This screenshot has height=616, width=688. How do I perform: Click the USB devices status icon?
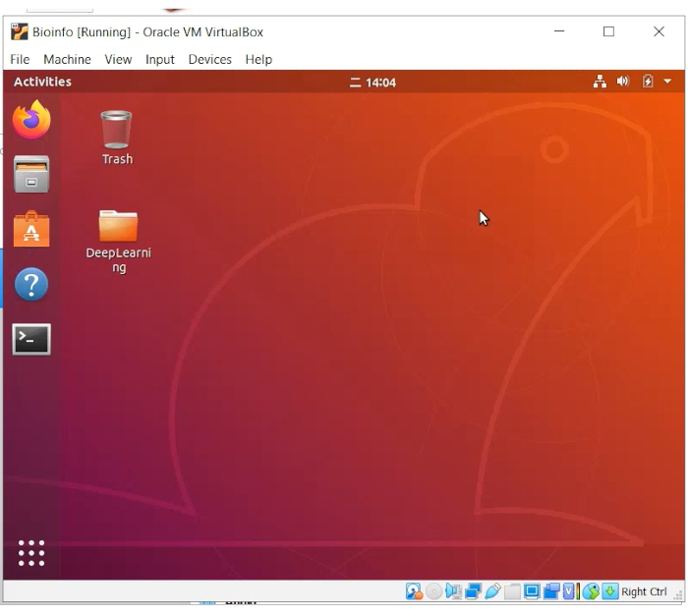(492, 591)
